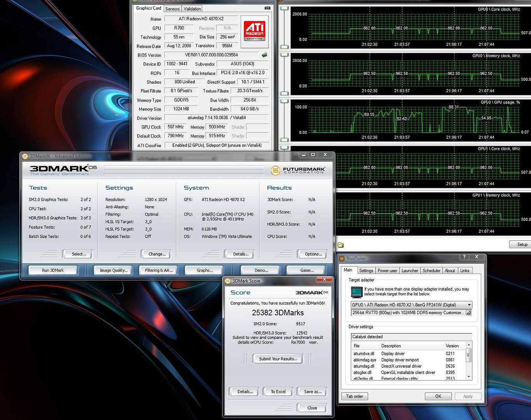This screenshot has width=531, height=420.
Task: Click the RivaTuner Customize triangle icon
Action: [x=468, y=313]
